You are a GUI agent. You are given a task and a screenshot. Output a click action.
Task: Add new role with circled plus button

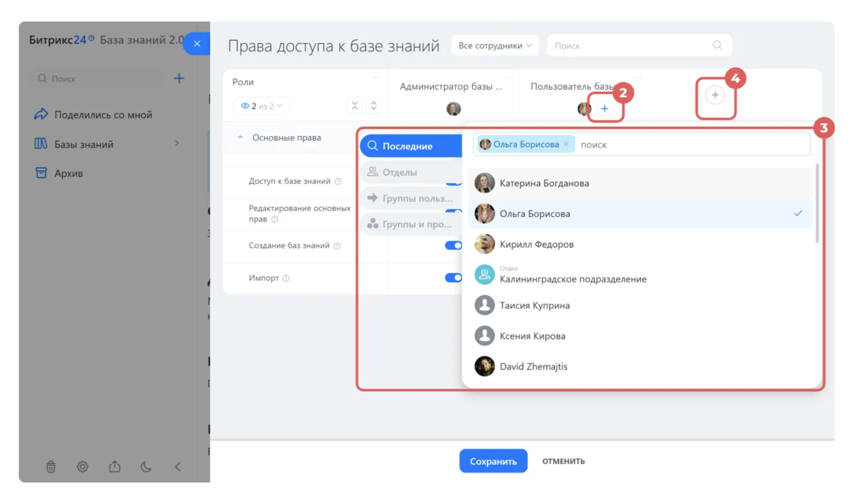point(715,95)
